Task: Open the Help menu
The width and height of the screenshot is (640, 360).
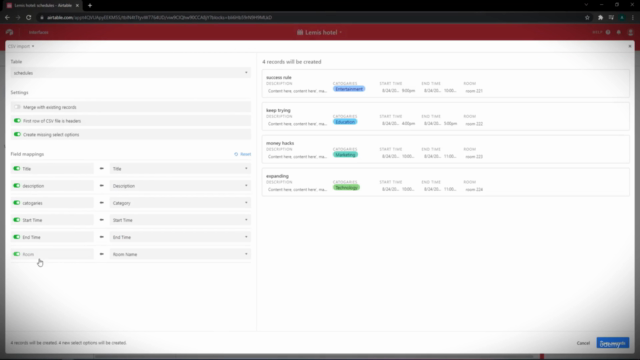Action: tap(597, 32)
